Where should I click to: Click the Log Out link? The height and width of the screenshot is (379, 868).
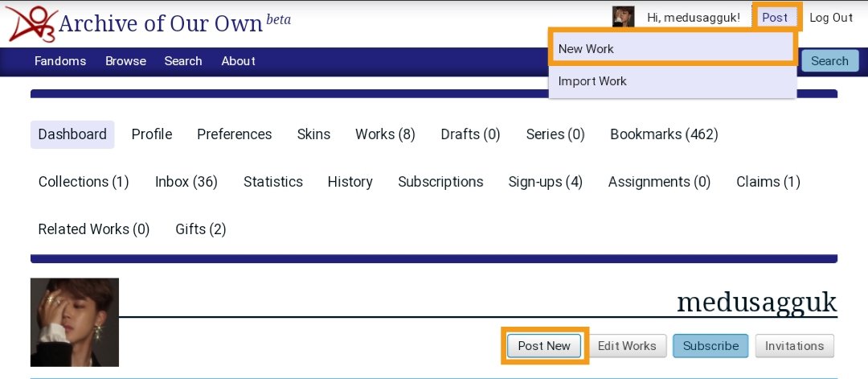(x=831, y=18)
